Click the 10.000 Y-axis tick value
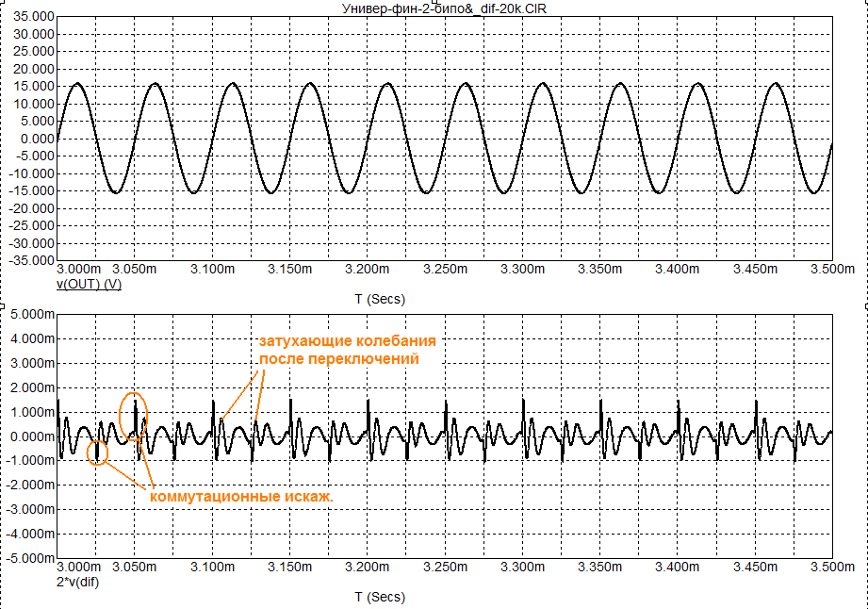Viewport: 868px width, 609px height. (34, 104)
